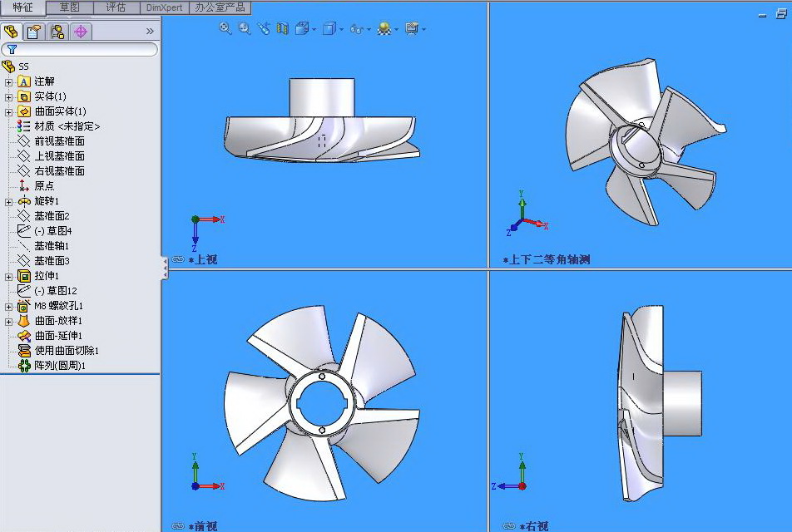Image resolution: width=792 pixels, height=532 pixels.
Task: Switch to the 办公室产品 tab
Action: 220,7
